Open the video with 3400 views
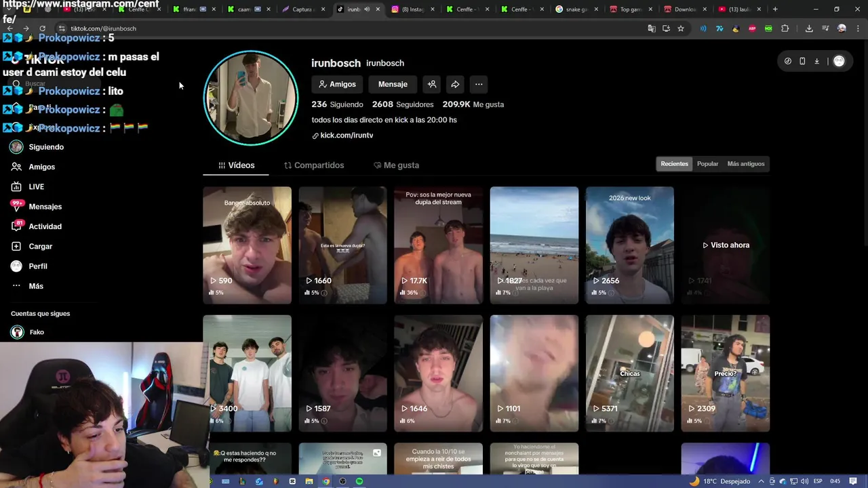868x488 pixels. [247, 373]
